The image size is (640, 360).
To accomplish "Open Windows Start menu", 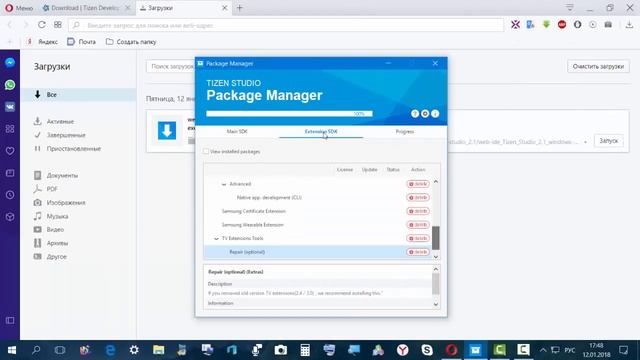I will [12, 350].
